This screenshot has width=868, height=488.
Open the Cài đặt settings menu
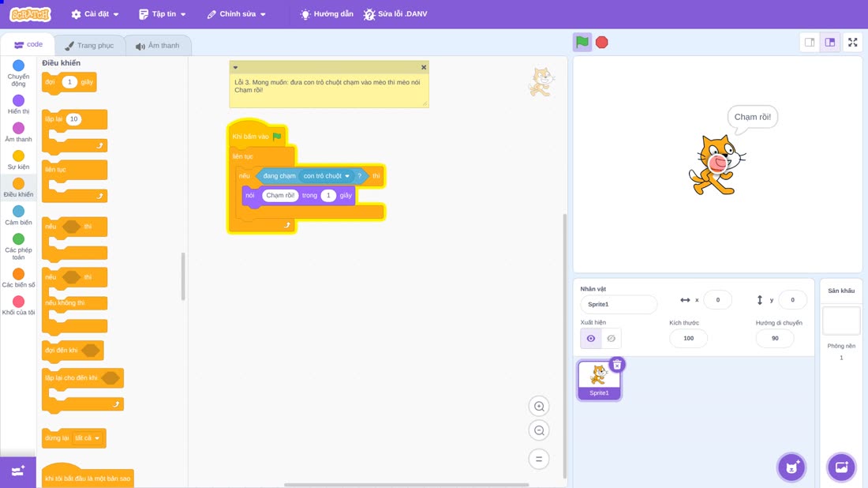(x=95, y=14)
